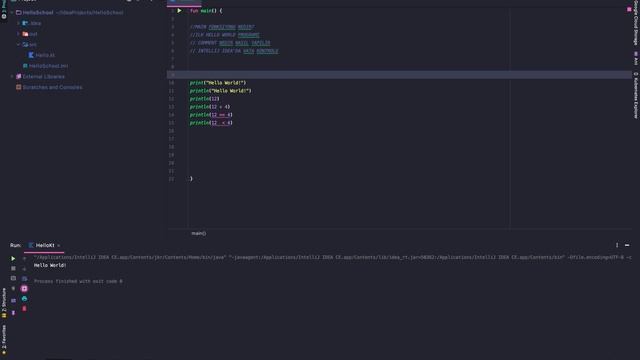640x360 pixels.
Task: Hide the Run tool window
Action: click(x=627, y=245)
